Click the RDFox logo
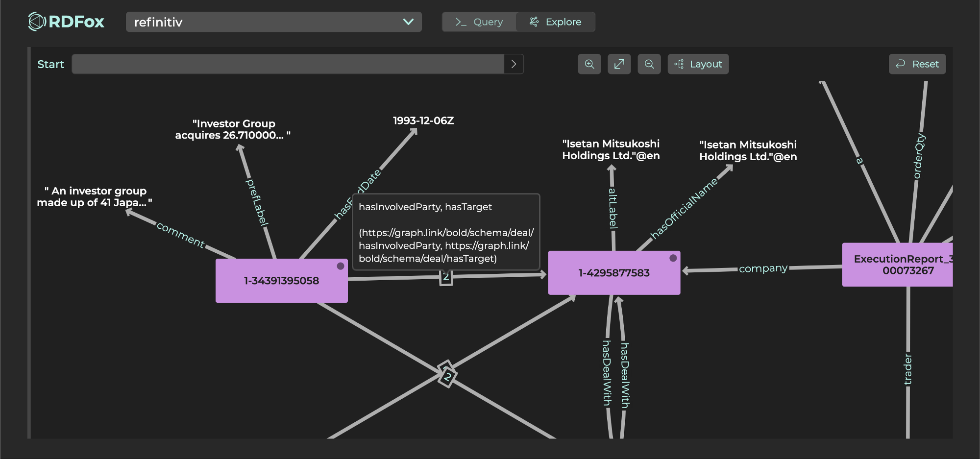980x459 pixels. [66, 22]
